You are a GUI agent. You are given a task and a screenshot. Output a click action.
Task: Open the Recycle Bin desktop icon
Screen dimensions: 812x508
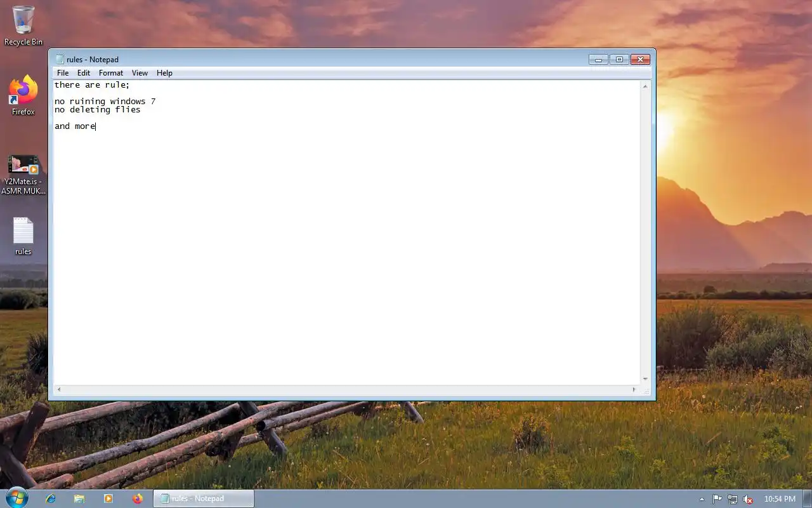tap(23, 25)
